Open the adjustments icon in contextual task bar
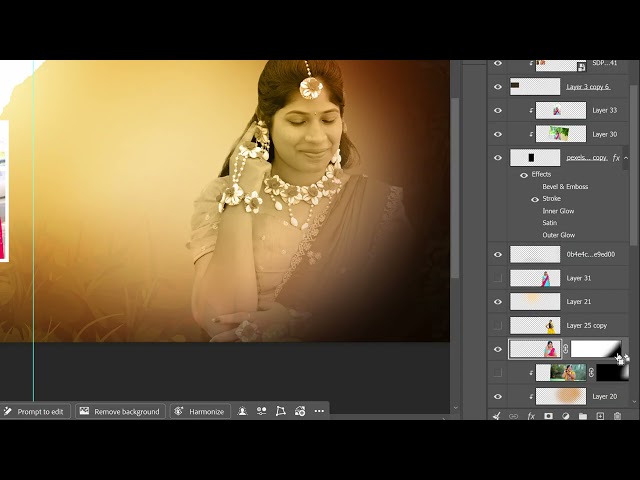 click(261, 411)
